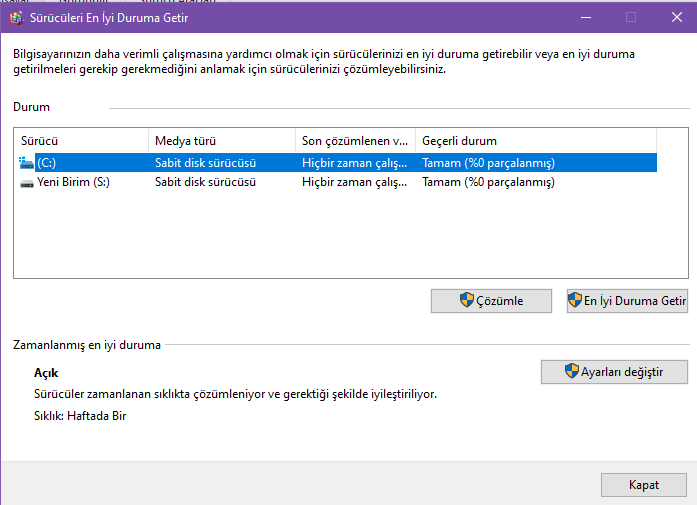The height and width of the screenshot is (505, 697).
Task: Click the defrag app icon in title bar
Action: [15, 17]
